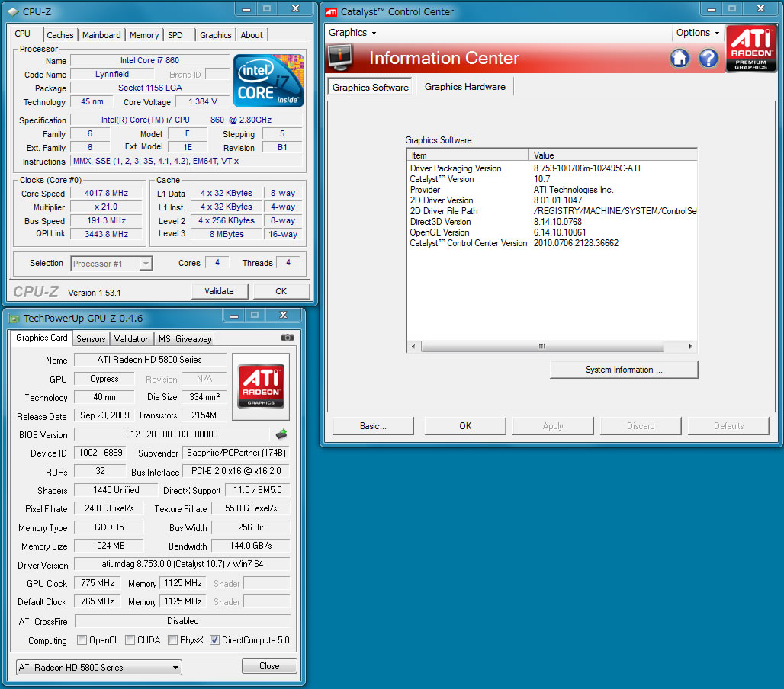This screenshot has width=784, height=689.
Task: Click the Validate button in CPU-Z
Action: tap(220, 291)
